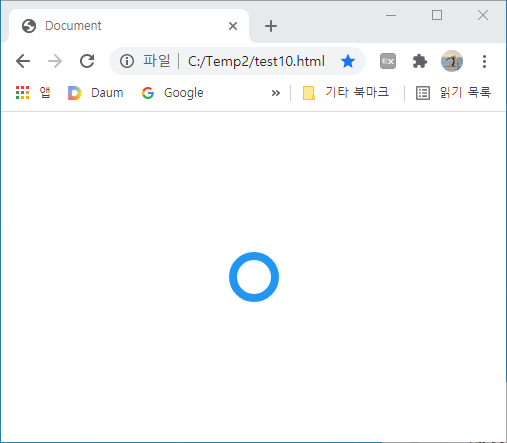The width and height of the screenshot is (507, 443).
Task: Expand hidden bookmarks with double chevron
Action: pyautogui.click(x=276, y=93)
